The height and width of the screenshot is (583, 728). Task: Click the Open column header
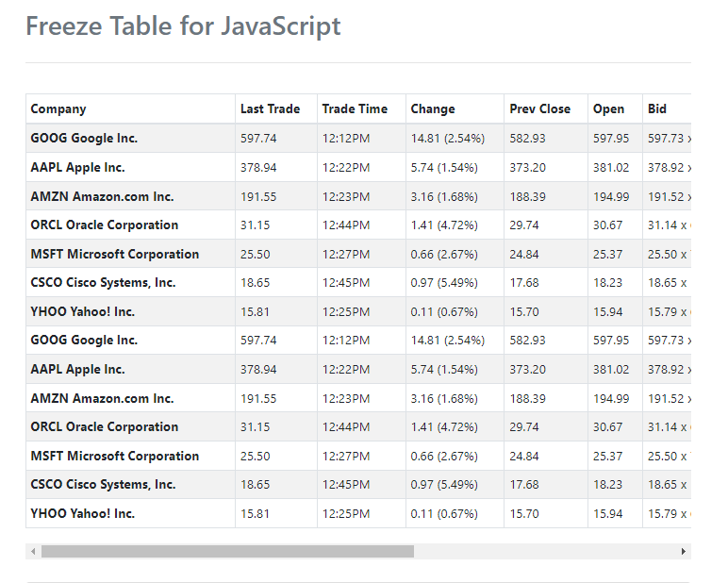tap(615, 108)
